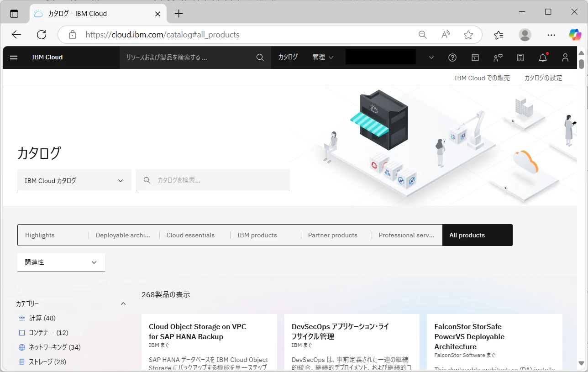Open カタログの設定 link
Image resolution: width=588 pixels, height=372 pixels.
[x=543, y=78]
